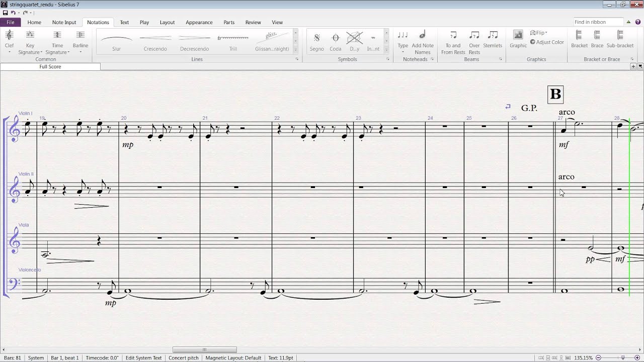Switch to the Text tab
The image size is (644, 362).
pos(124,22)
